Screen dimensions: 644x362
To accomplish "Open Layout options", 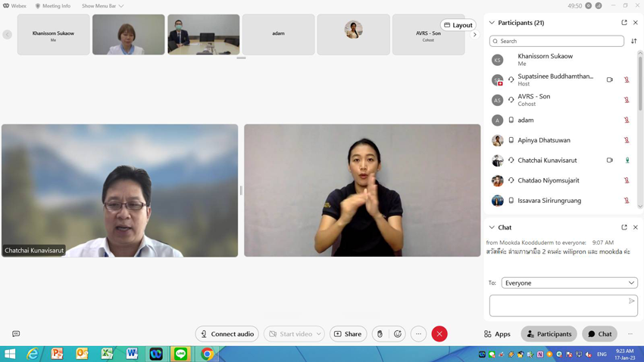I will 458,25.
